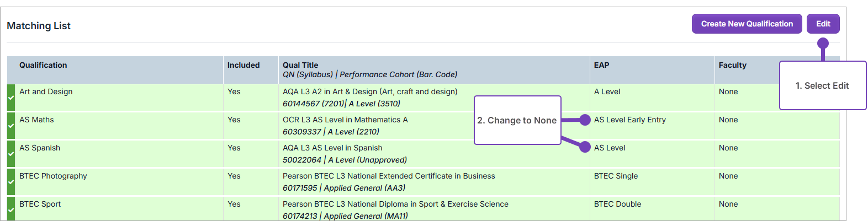The width and height of the screenshot is (868, 221).
Task: Select AS Level Early Entry EAP value
Action: (x=629, y=120)
